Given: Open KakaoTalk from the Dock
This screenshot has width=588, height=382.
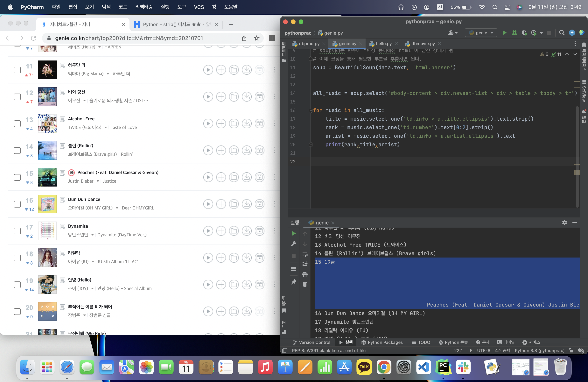Looking at the screenshot, I should pyautogui.click(x=364, y=367).
